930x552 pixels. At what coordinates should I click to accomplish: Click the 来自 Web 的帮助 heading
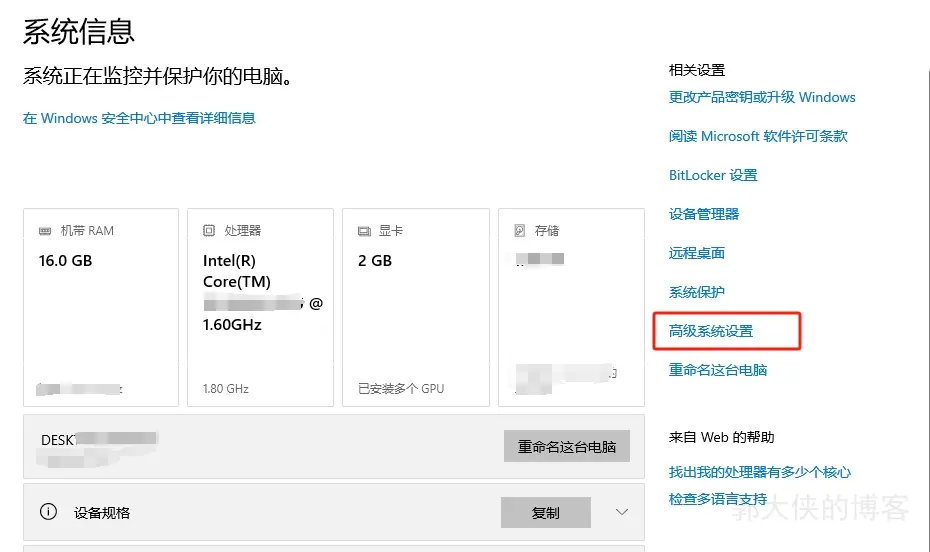[722, 438]
